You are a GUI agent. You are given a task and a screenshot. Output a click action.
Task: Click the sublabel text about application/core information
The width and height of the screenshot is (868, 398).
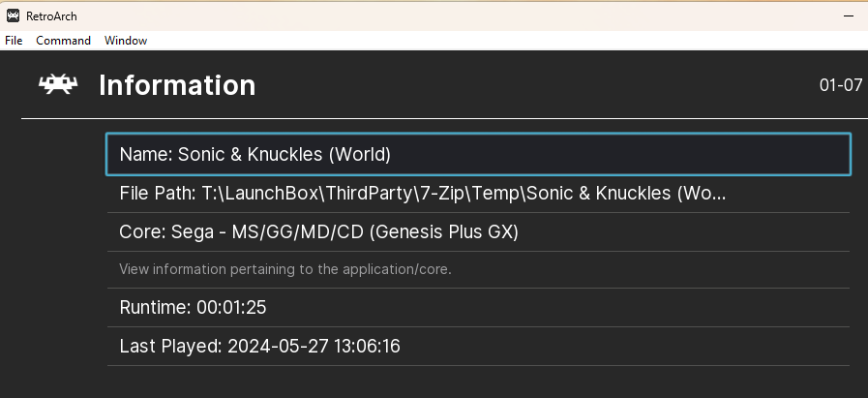pyautogui.click(x=285, y=269)
